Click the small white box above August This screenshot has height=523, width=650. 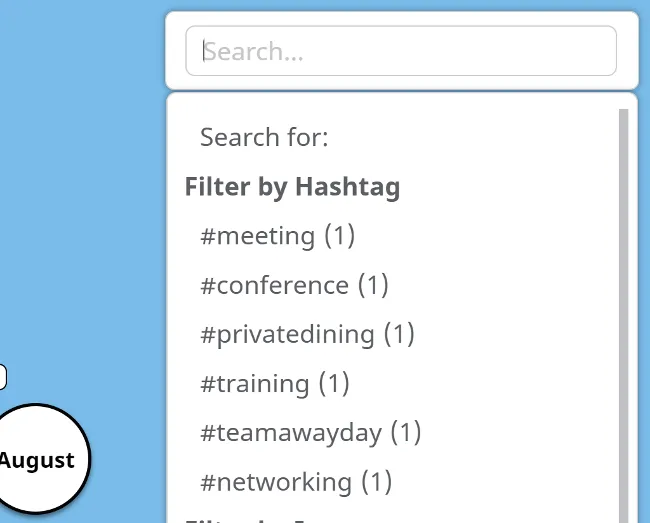point(2,377)
